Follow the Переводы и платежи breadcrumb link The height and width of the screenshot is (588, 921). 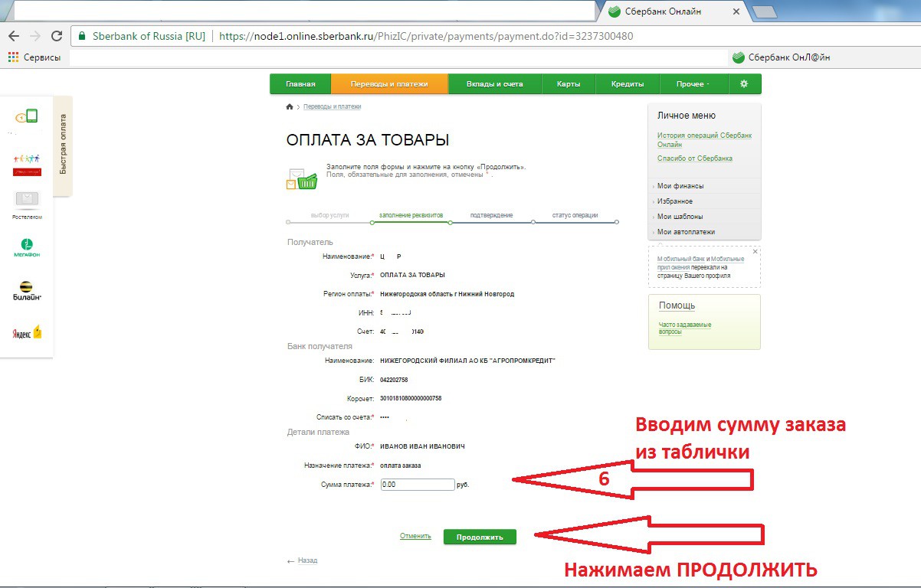click(332, 106)
